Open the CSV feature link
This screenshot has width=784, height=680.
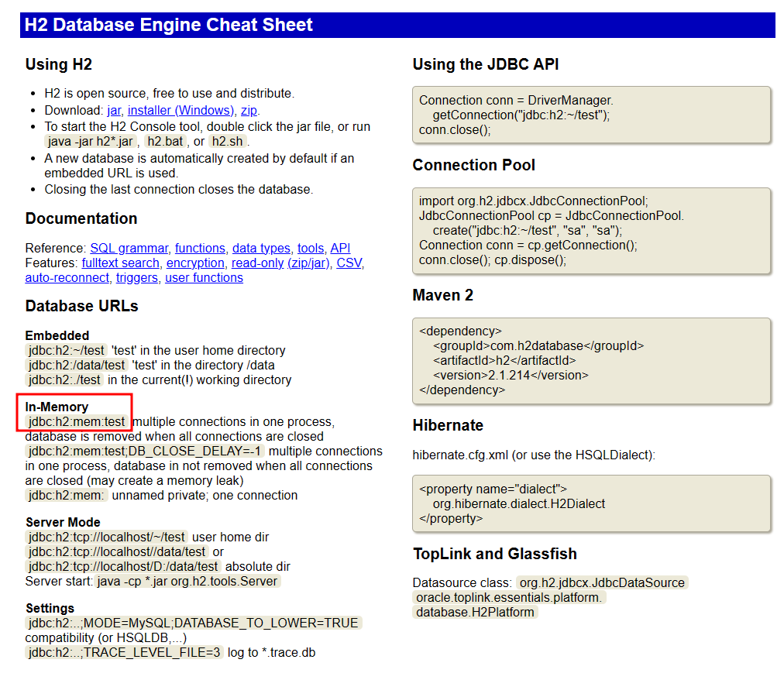[x=349, y=263]
